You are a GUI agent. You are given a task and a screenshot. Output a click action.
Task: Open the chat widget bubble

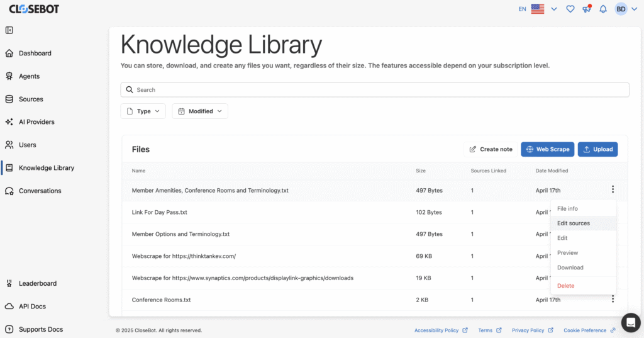coord(630,322)
